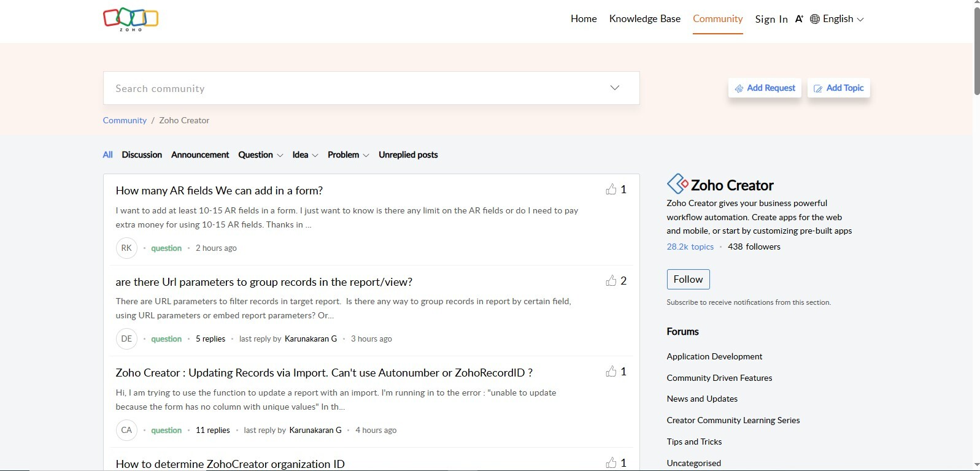Click the Search community input field
Image resolution: width=980 pixels, height=471 pixels.
point(371,88)
